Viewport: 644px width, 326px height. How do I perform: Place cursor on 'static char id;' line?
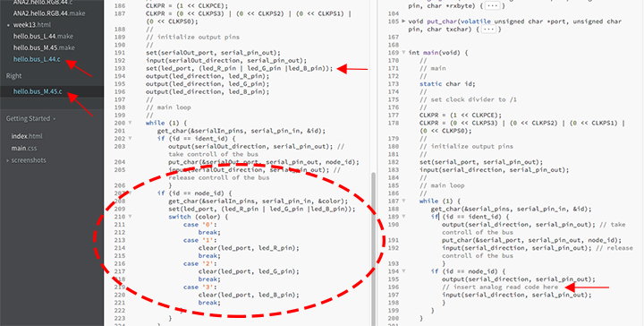click(x=447, y=84)
